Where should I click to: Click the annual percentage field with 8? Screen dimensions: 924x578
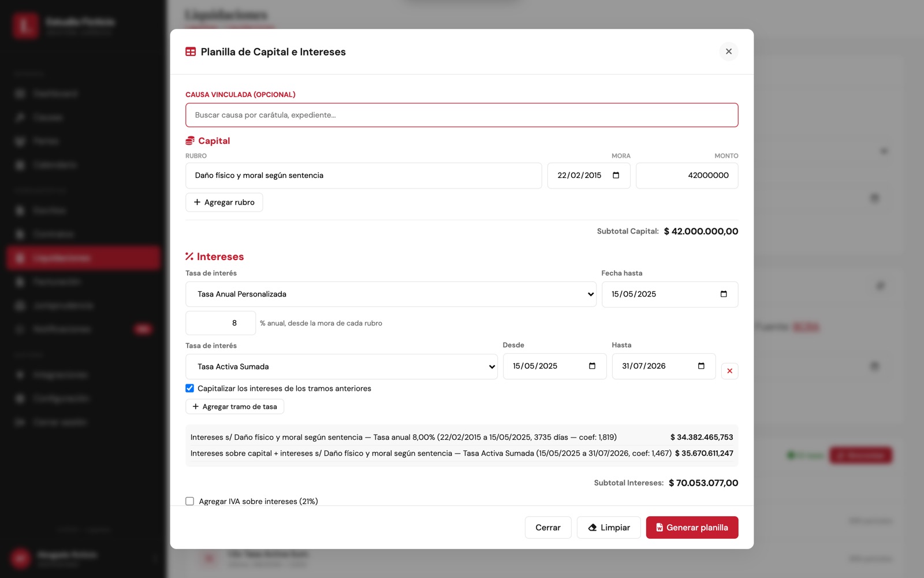pos(221,323)
